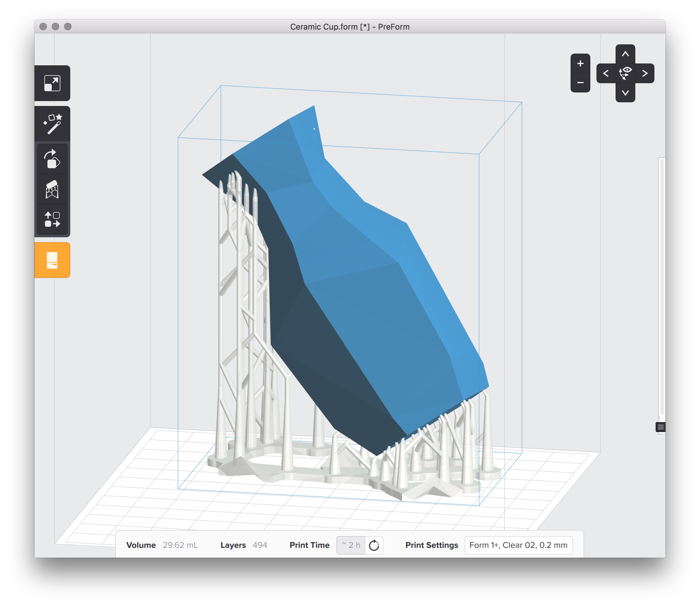This screenshot has height=607, width=700.
Task: Click the approximate 2 hour print time field
Action: 351,545
